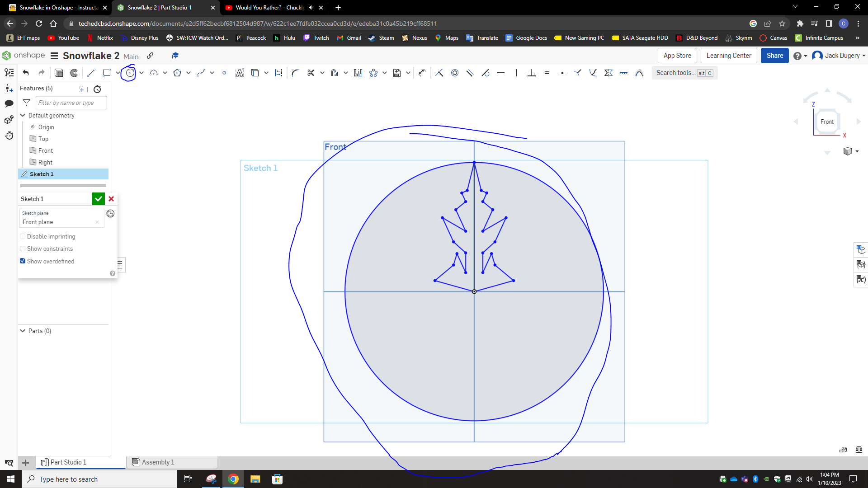Select the Circle tool in the toolbar
Screen dimensions: 868x488
[129, 72]
